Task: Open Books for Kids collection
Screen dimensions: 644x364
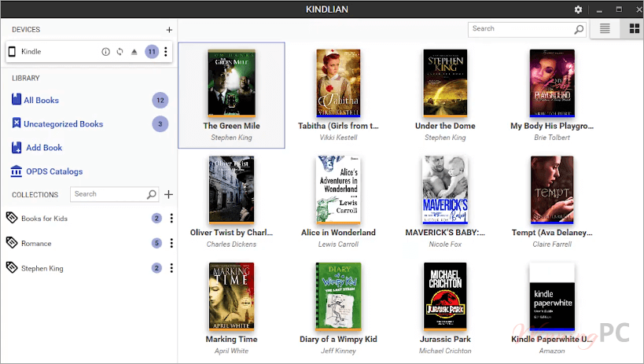Action: coord(44,219)
